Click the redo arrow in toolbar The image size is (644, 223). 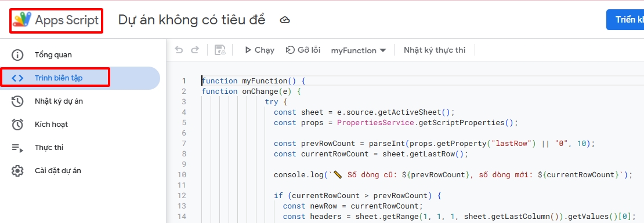click(195, 50)
